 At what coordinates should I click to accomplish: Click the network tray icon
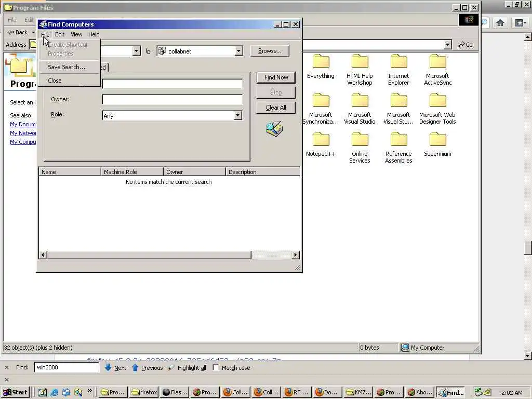[478, 392]
